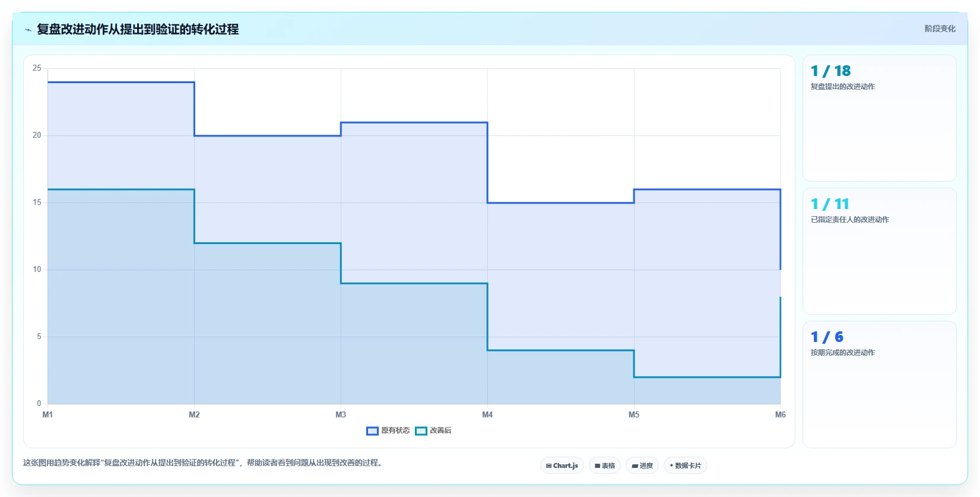Click the 复盘提出的改进动作 card label
The image size is (980, 497).
(843, 87)
